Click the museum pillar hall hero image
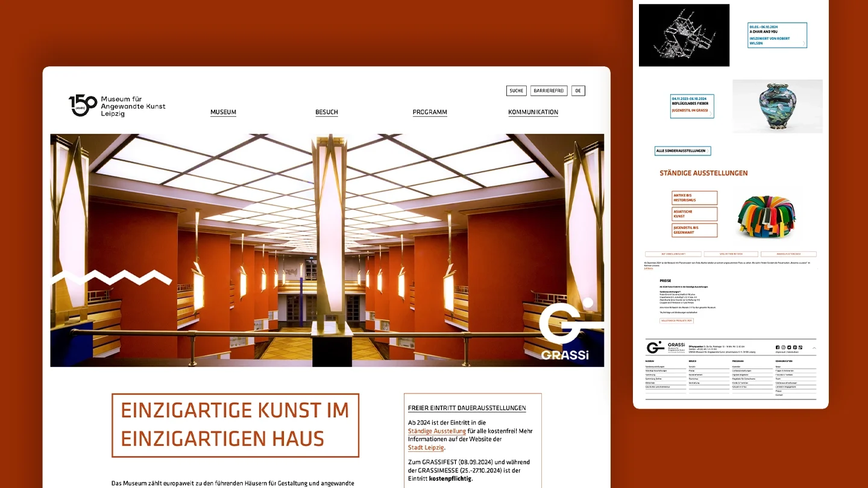The image size is (868, 488). point(327,250)
